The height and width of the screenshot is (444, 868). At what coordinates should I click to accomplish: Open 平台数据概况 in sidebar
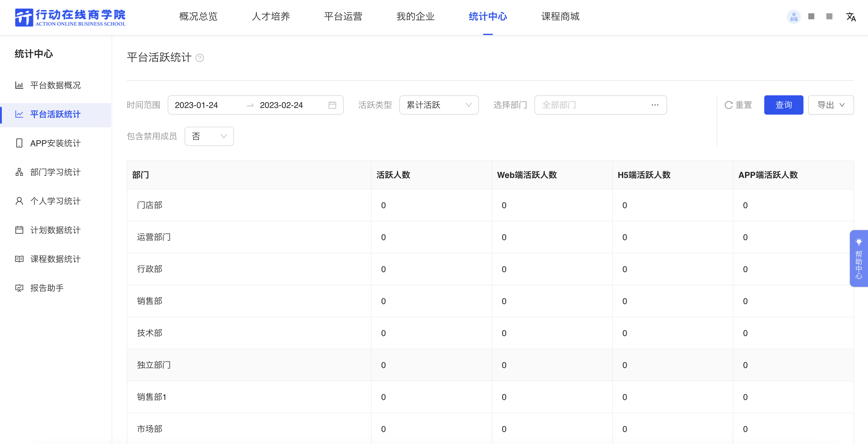point(55,85)
